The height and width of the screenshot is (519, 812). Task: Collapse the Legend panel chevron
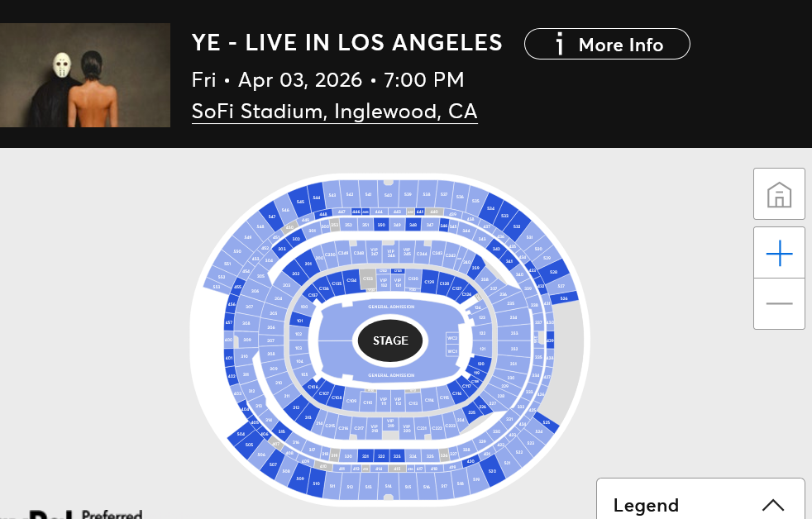click(x=772, y=505)
